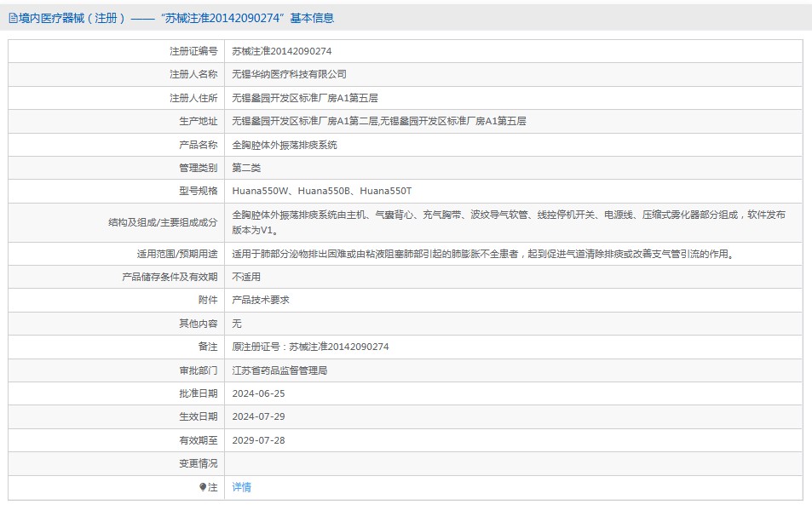Select the header title 境内医疗器械（注册）基本信息
Screen dimensions: 812x505
176,18
